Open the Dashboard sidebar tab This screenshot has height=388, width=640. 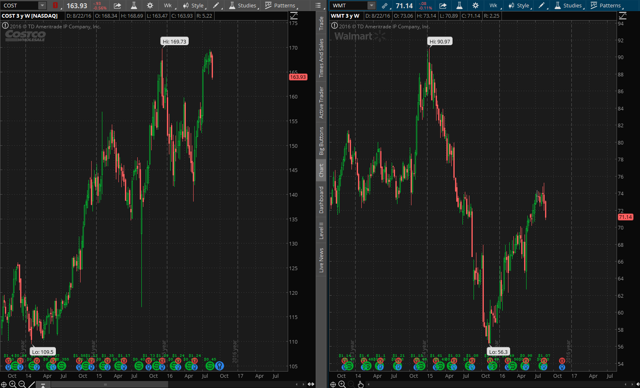coord(321,200)
